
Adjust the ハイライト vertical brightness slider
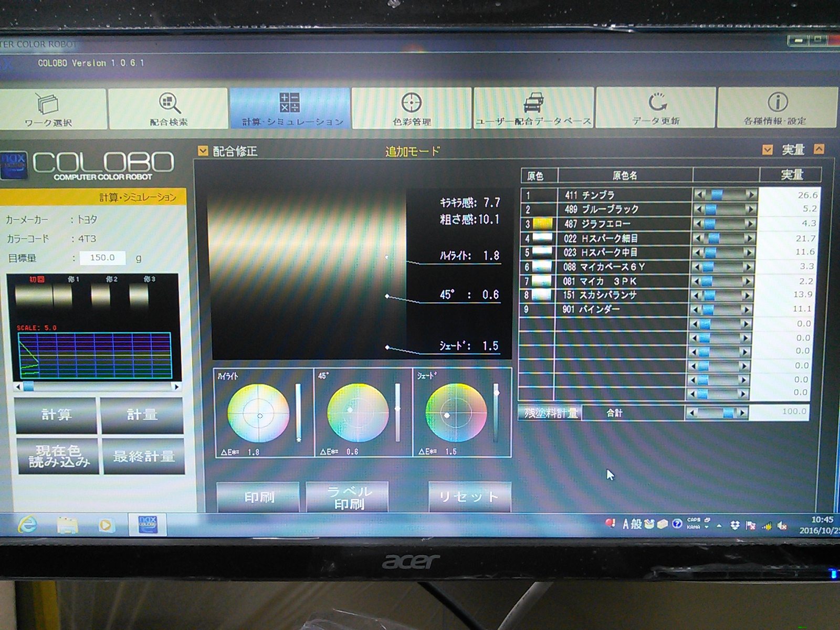click(x=298, y=413)
